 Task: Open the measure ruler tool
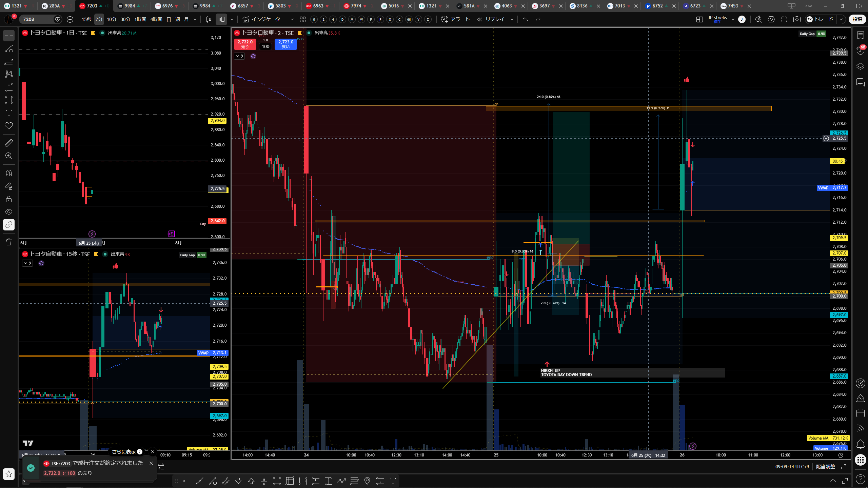point(9,143)
